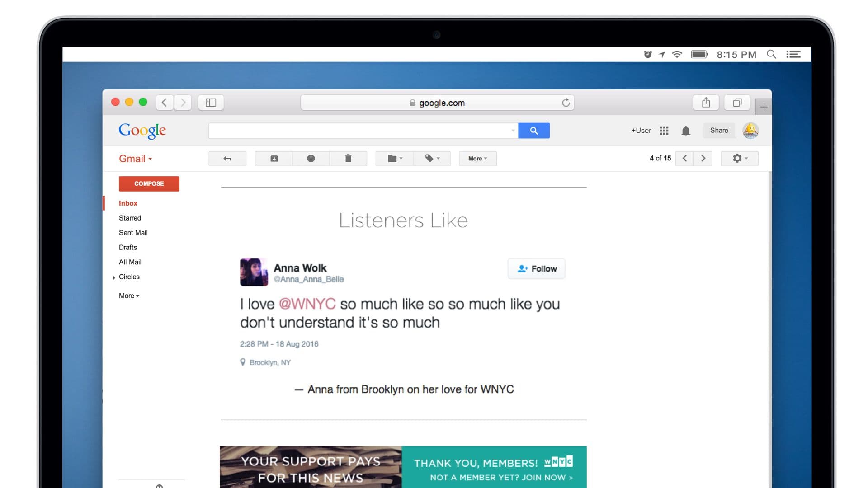This screenshot has width=868, height=488.
Task: Follow Anna Wolk on Twitter
Action: coord(536,268)
